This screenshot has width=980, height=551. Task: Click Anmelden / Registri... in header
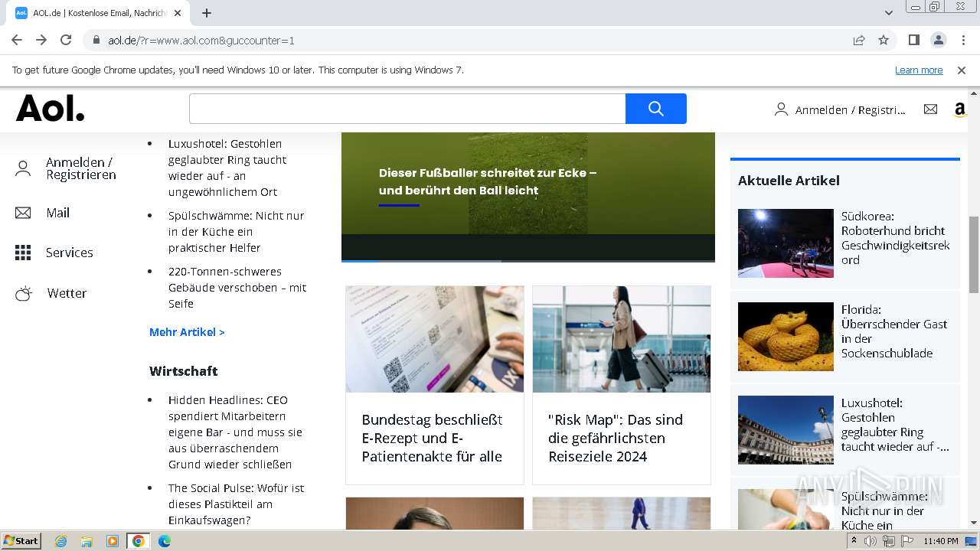tap(850, 110)
